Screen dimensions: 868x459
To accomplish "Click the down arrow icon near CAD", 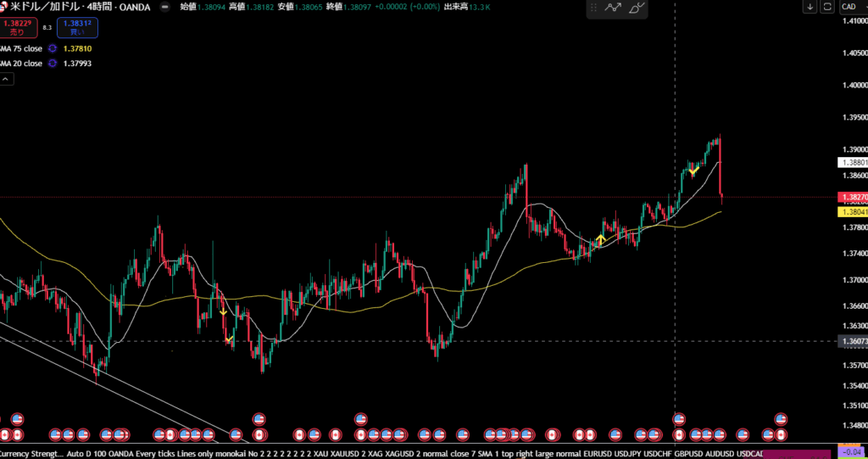I will [x=810, y=7].
